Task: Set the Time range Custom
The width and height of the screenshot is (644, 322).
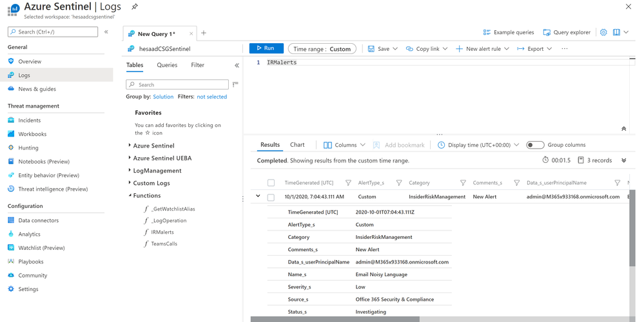Action: tap(322, 49)
